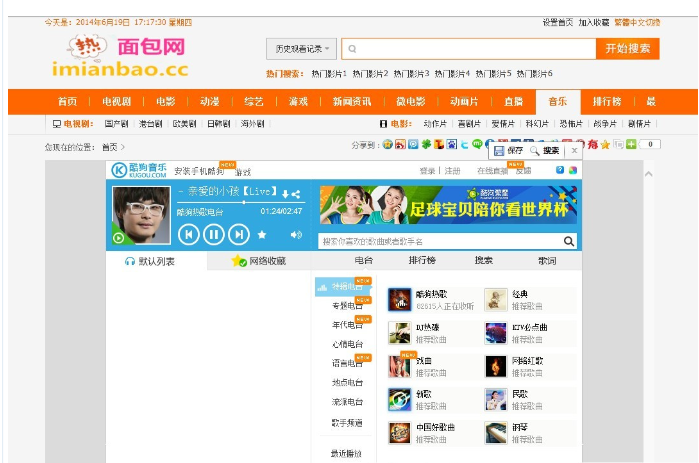Play the 民歌 radio station
Viewport: 699px width, 463px height.
[x=496, y=399]
